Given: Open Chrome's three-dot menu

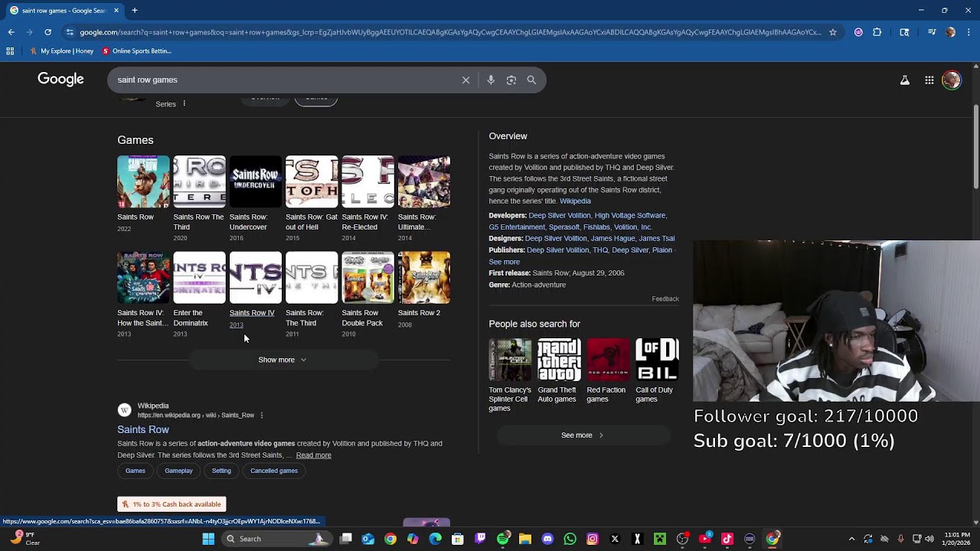Looking at the screenshot, I should (x=969, y=32).
